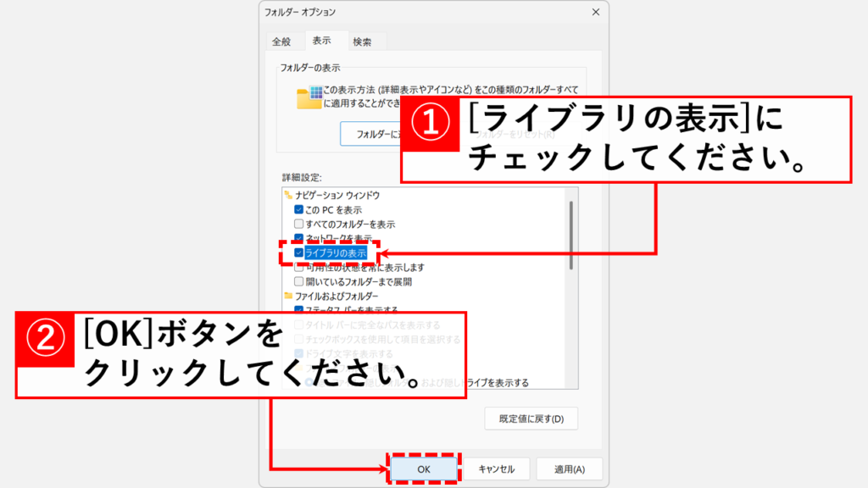
Task: Toggle ライブラリの表示 checkbox
Action: point(299,252)
